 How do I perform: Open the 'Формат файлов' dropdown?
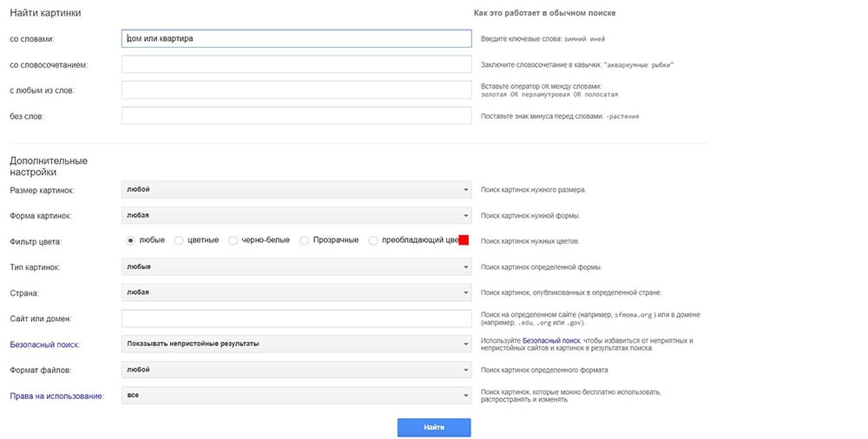(x=296, y=370)
